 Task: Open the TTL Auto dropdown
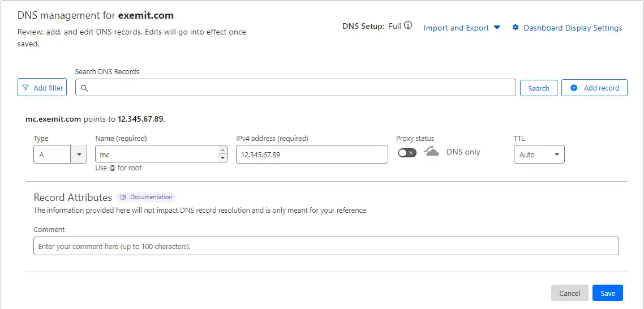(539, 154)
